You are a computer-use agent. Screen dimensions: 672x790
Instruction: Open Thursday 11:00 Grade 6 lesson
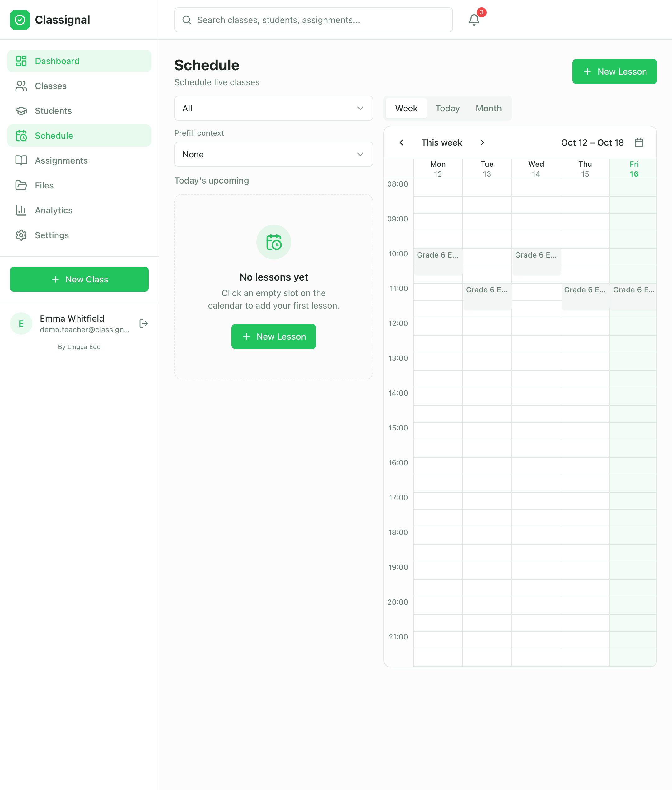585,297
